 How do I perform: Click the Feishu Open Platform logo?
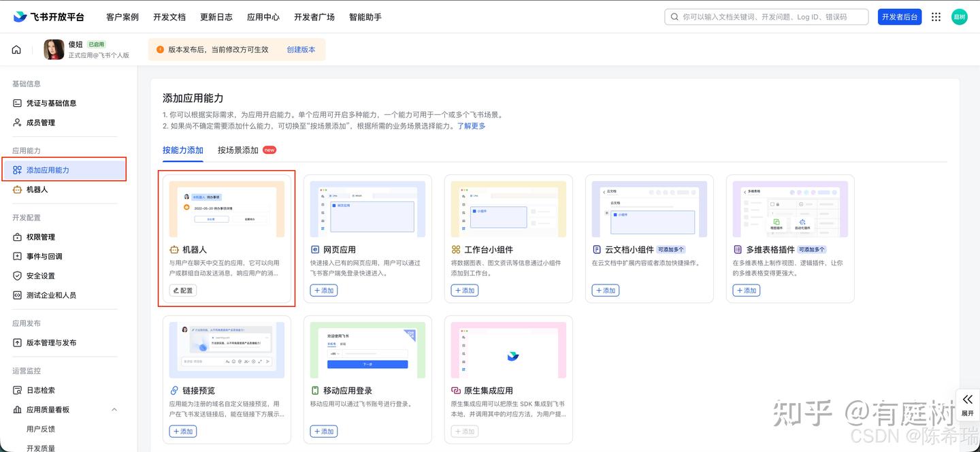click(x=48, y=17)
